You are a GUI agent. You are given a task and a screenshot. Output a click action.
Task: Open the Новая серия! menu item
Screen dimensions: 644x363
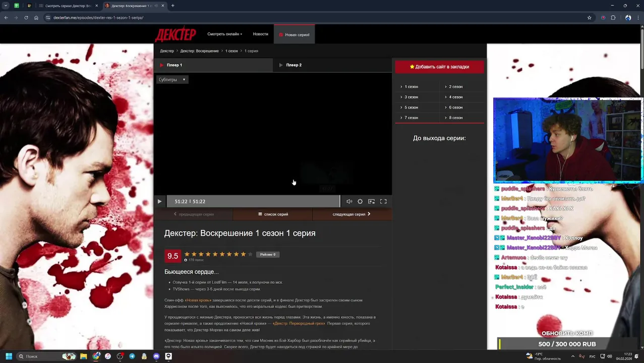point(294,34)
